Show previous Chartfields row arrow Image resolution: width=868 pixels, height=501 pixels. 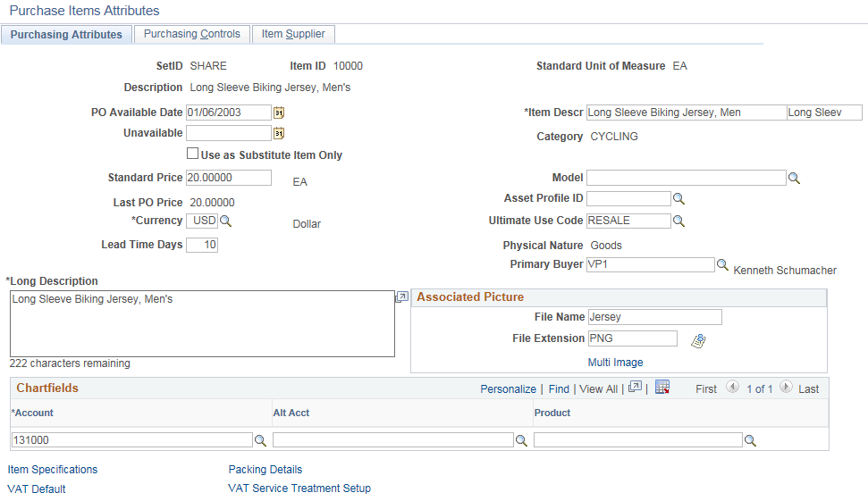732,387
